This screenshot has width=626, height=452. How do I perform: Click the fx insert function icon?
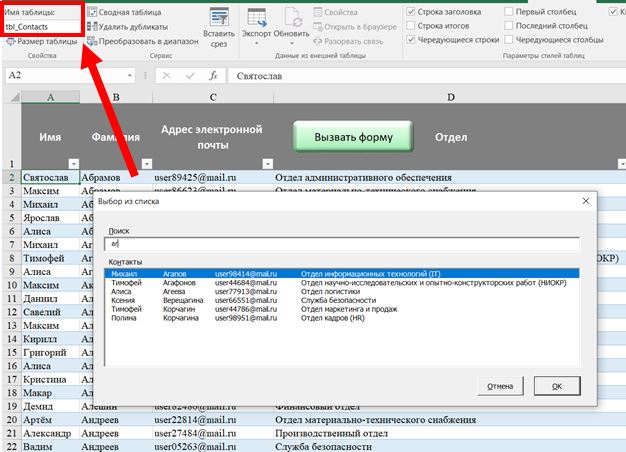pos(214,75)
